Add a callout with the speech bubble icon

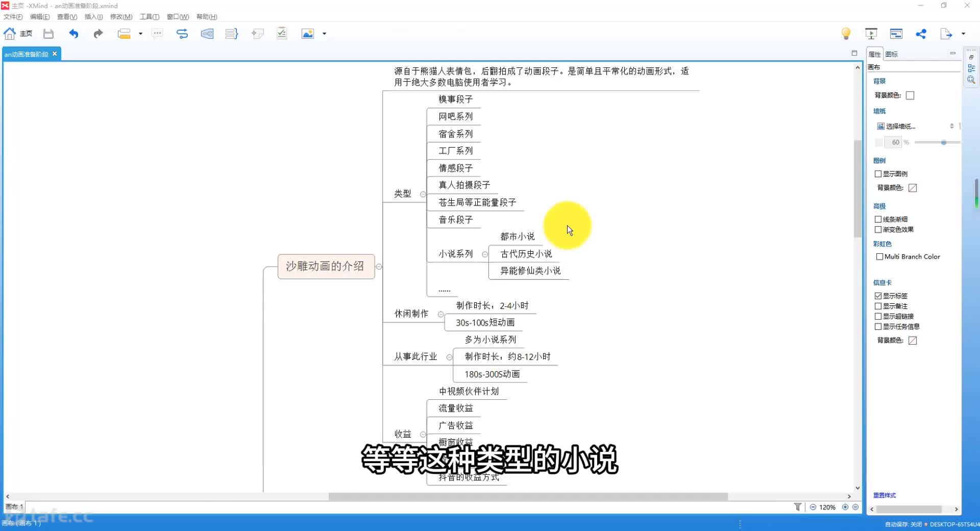[157, 34]
